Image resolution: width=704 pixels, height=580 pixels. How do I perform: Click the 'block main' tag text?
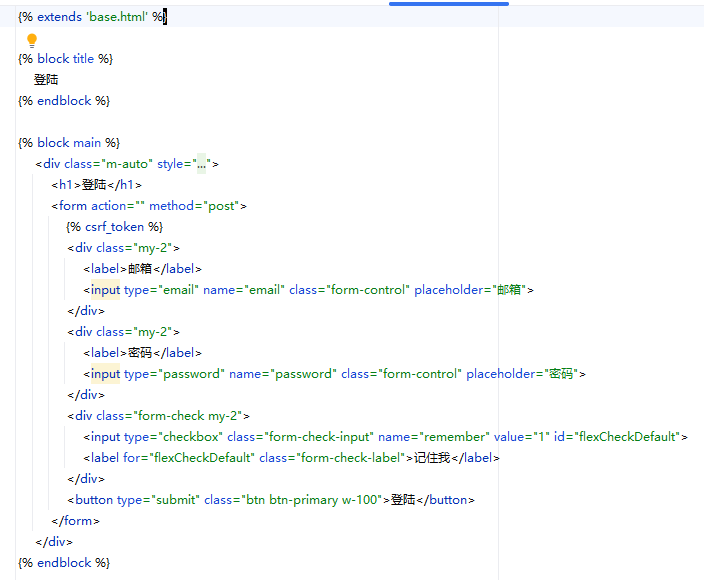(x=69, y=143)
